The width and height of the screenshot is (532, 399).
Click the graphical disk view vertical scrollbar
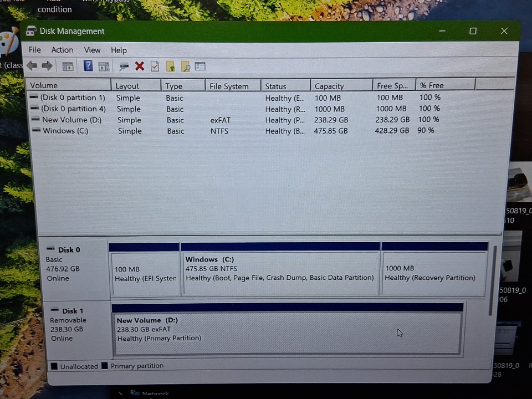coord(491,280)
